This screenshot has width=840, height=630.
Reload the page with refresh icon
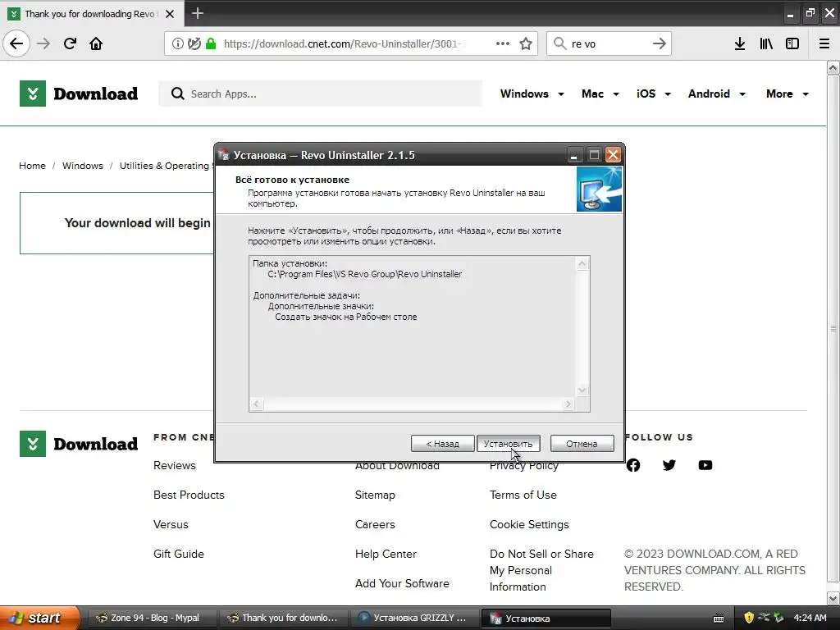(x=70, y=43)
